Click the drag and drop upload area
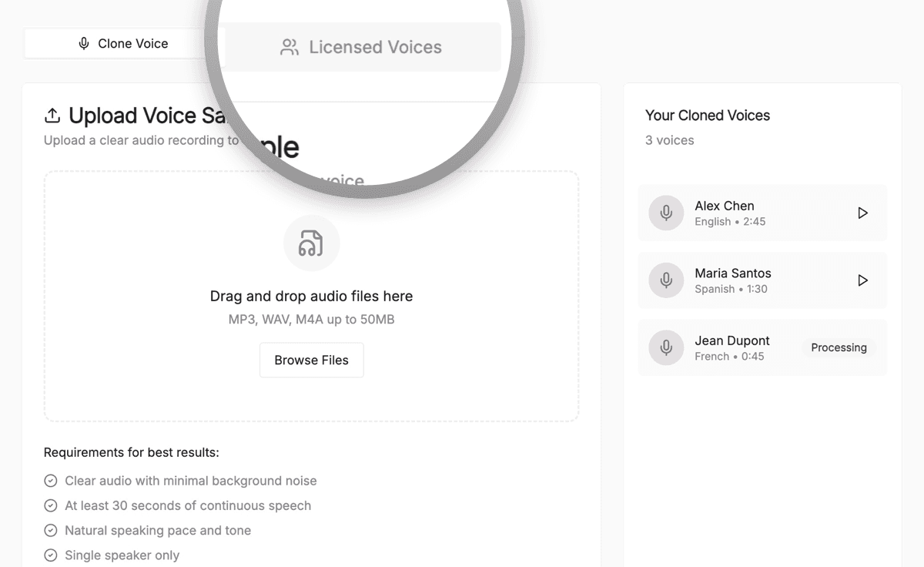 pyautogui.click(x=312, y=297)
